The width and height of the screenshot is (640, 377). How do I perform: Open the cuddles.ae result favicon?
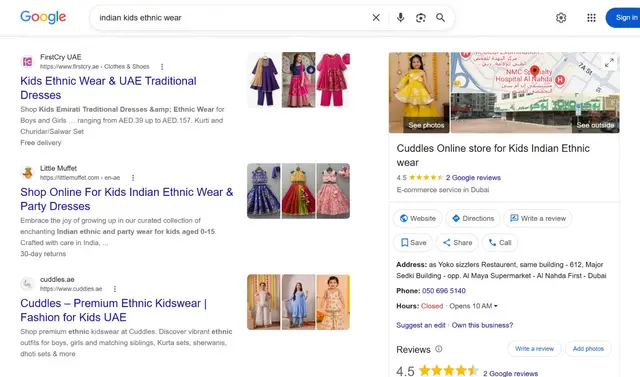[28, 284]
